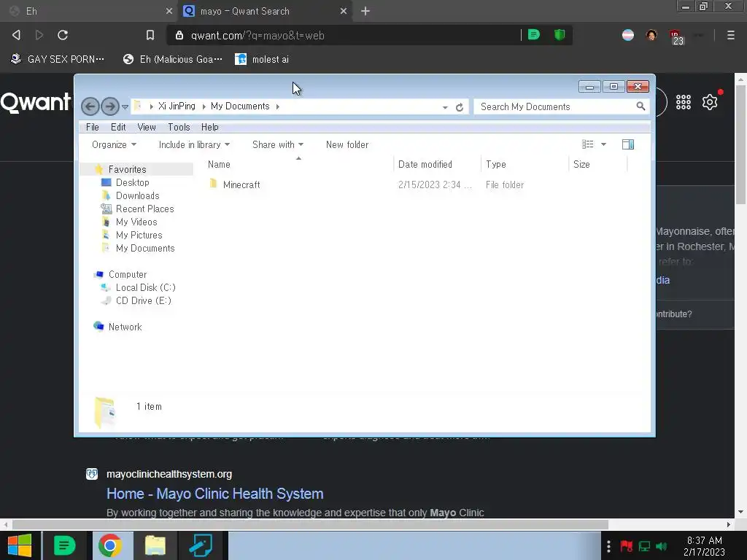Screen dimensions: 747x560
Task: Open a new browser tab
Action: (x=365, y=11)
